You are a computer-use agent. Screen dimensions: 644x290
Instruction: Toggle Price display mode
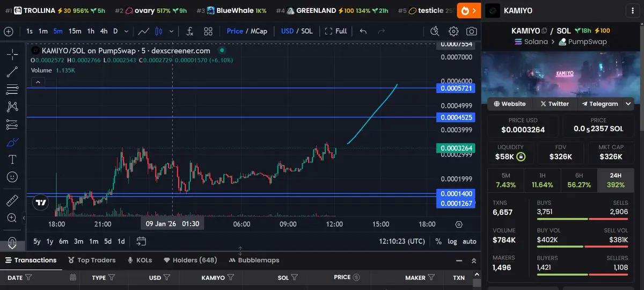point(235,31)
